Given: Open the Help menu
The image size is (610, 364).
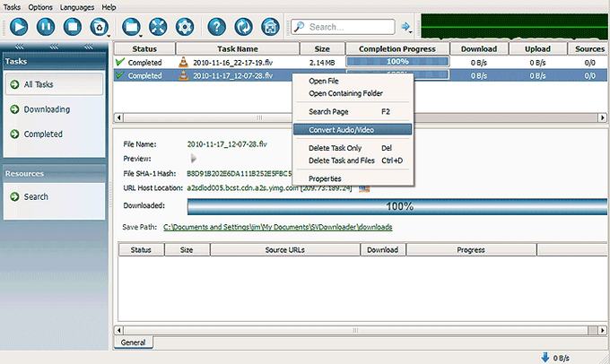Looking at the screenshot, I should (109, 7).
